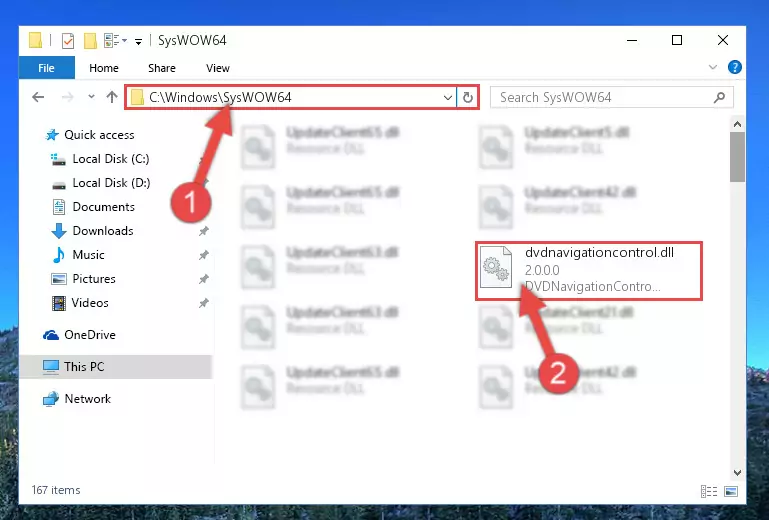Go forward with the right arrow button
The width and height of the screenshot is (769, 520).
(68, 97)
